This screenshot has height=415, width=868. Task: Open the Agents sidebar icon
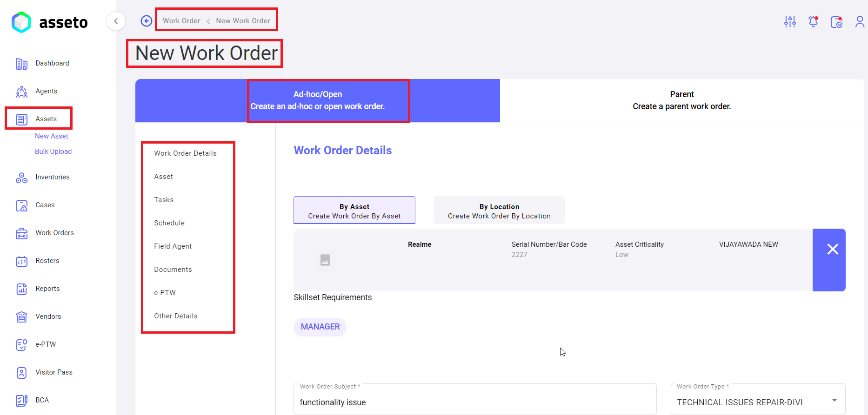[x=21, y=92]
